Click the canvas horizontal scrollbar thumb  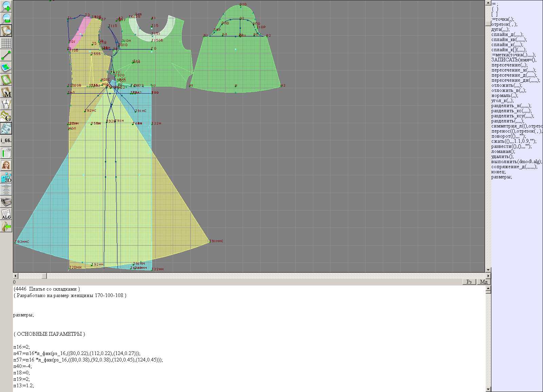point(44,276)
